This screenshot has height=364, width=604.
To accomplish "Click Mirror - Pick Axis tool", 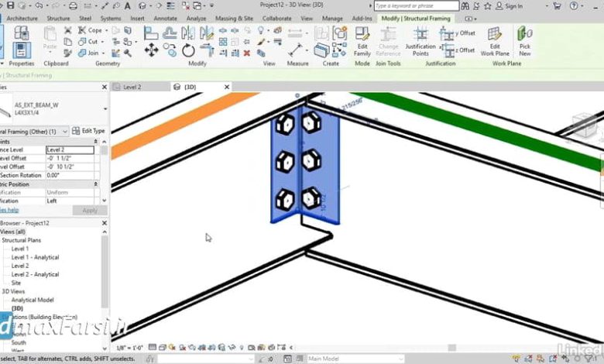I will [x=188, y=33].
